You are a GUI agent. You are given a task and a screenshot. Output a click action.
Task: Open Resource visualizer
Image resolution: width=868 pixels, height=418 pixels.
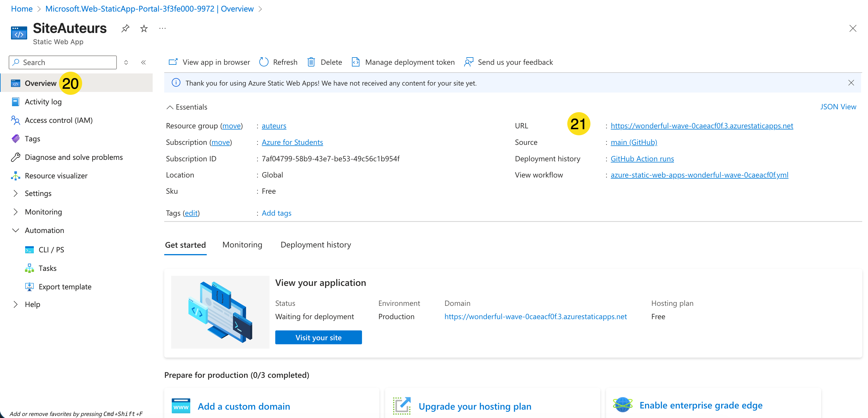(56, 175)
